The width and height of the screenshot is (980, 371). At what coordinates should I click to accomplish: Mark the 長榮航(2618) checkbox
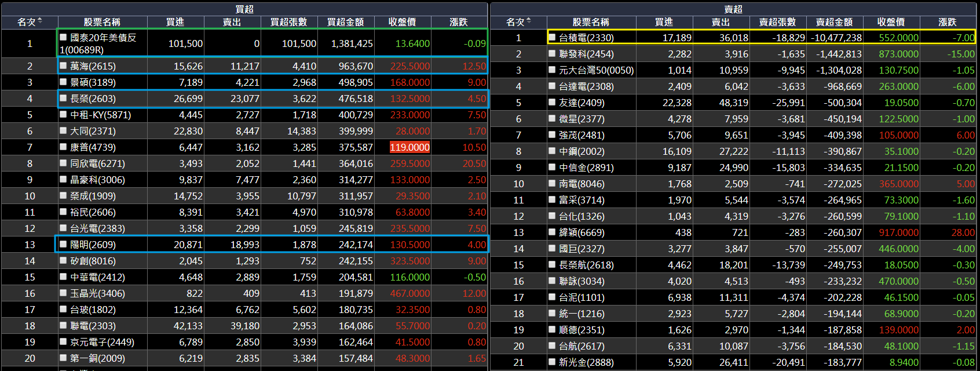(553, 265)
